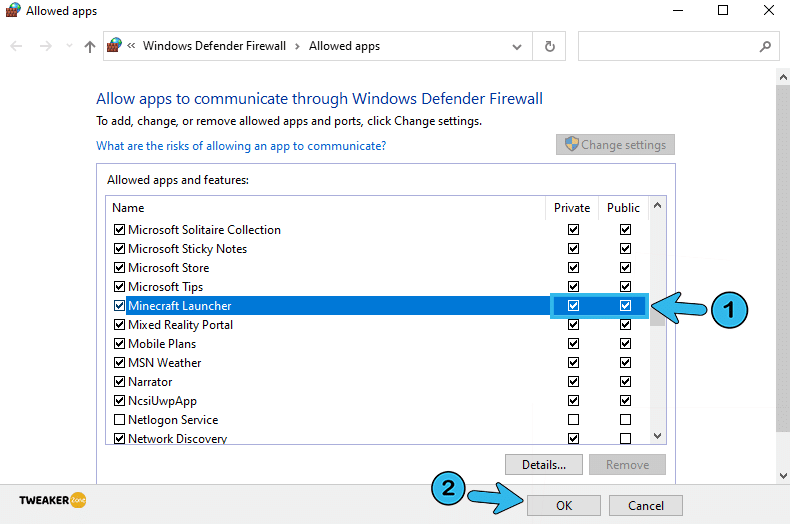790x524 pixels.
Task: Enable Network Discovery Public checkbox
Action: (625, 438)
